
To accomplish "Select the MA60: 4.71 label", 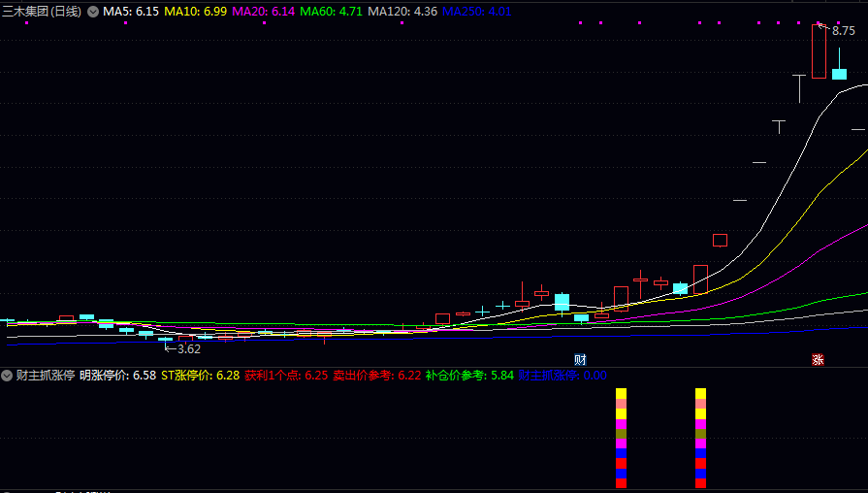I will 331,12.
